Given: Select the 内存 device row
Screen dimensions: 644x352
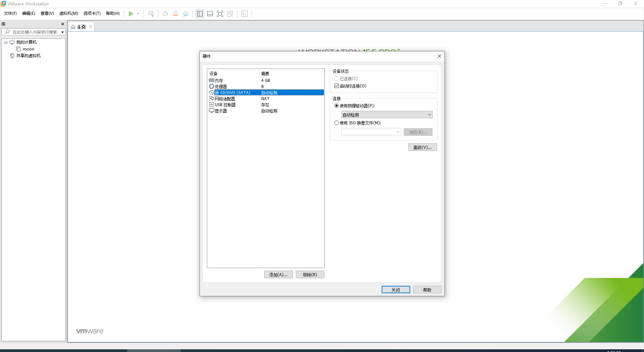Looking at the screenshot, I should click(x=266, y=81).
